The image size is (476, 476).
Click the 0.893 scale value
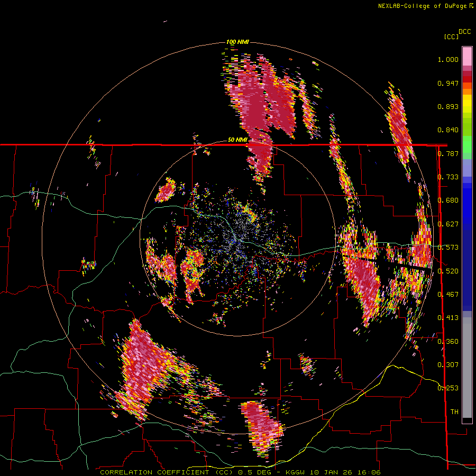(448, 106)
